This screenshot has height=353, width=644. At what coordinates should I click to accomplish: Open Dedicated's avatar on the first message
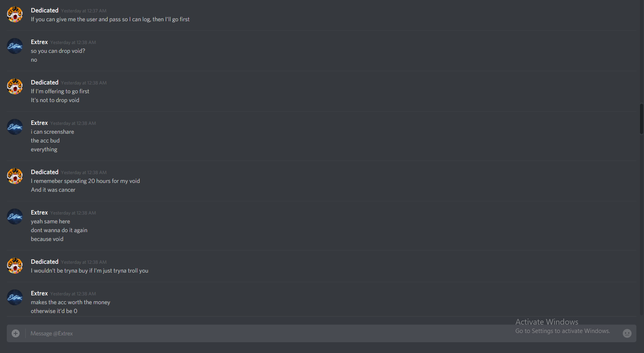pyautogui.click(x=15, y=14)
